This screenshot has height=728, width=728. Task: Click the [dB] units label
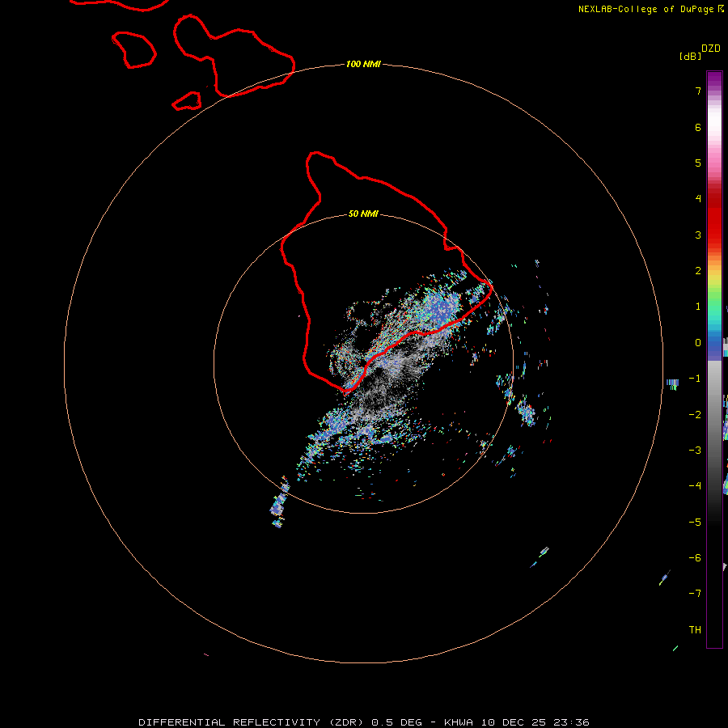click(x=690, y=56)
